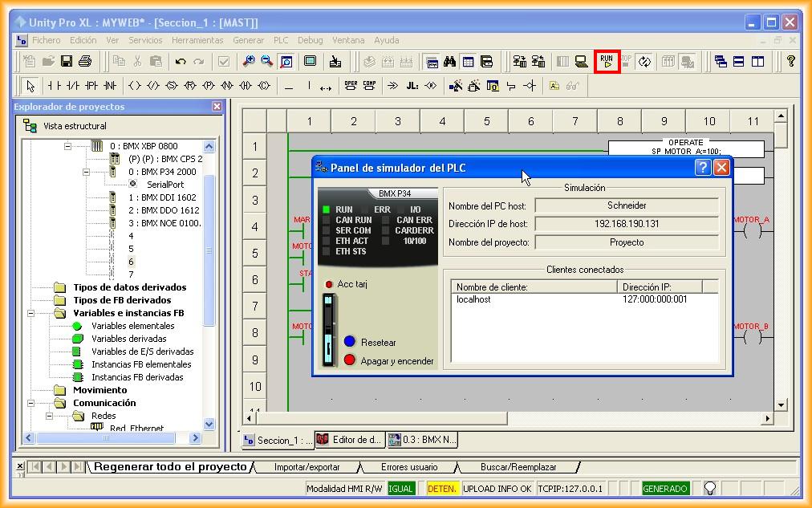Screen dimensions: 812x508
Task: Click the zoom in magnifier icon
Action: [x=249, y=62]
